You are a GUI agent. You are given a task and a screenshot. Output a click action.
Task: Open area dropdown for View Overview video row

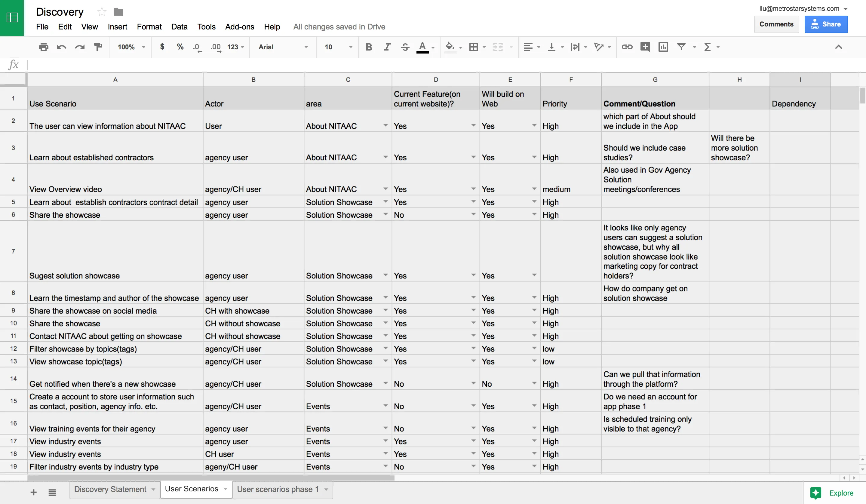[x=385, y=189]
